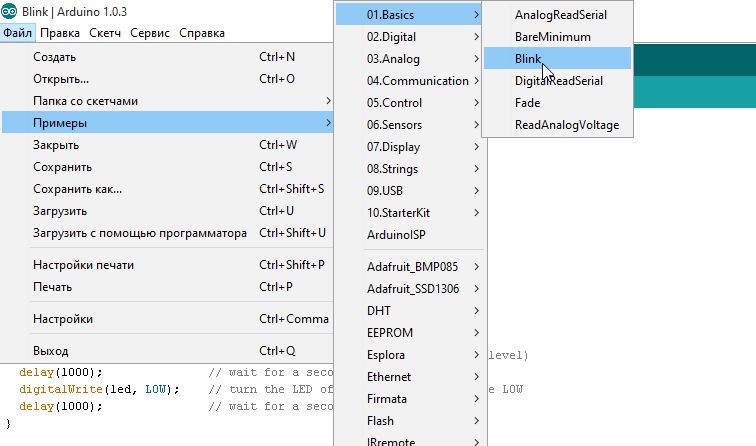Viewport: 756px width, 446px height.
Task: Open DHT library examples
Action: (x=410, y=311)
